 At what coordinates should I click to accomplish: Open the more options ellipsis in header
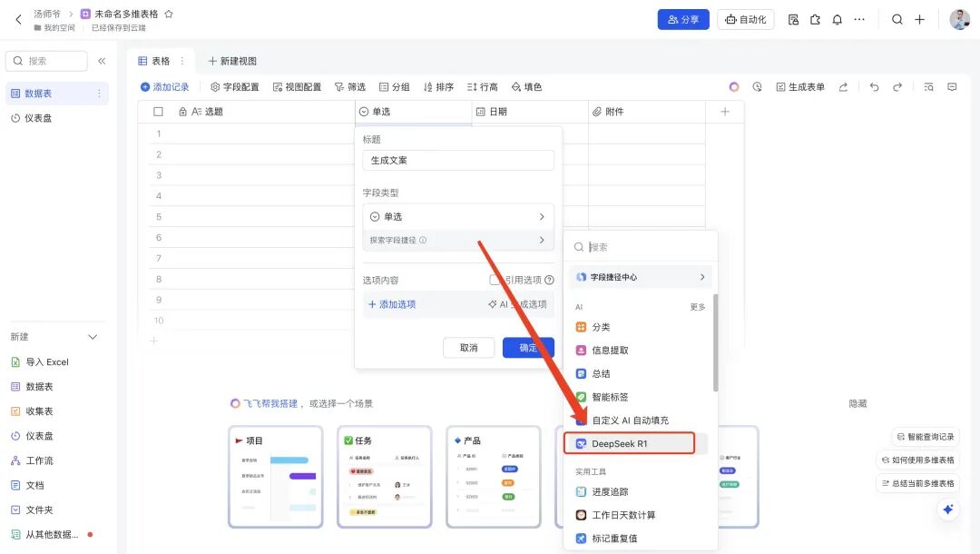click(859, 19)
